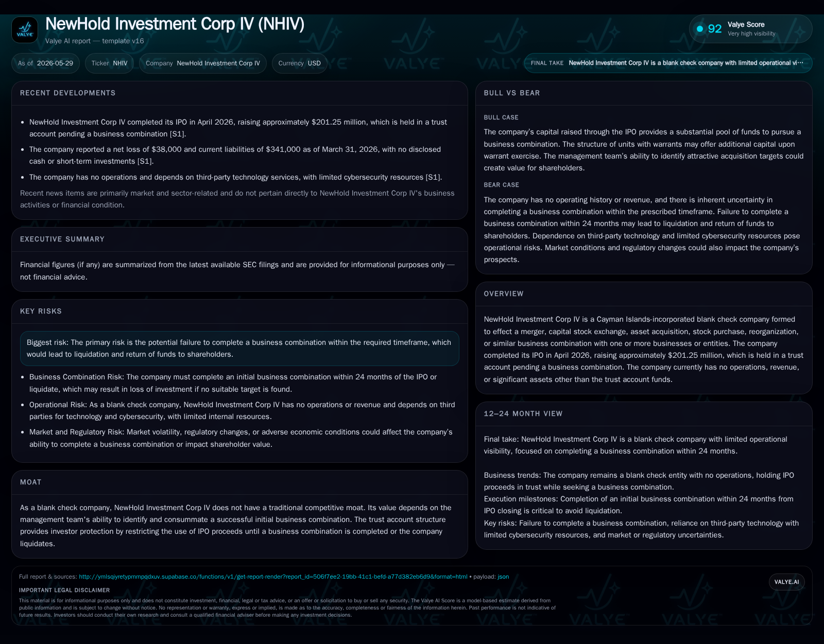Image resolution: width=824 pixels, height=644 pixels.
Task: Click the RECENT DEVELOPMENTS section header
Action: tap(68, 93)
